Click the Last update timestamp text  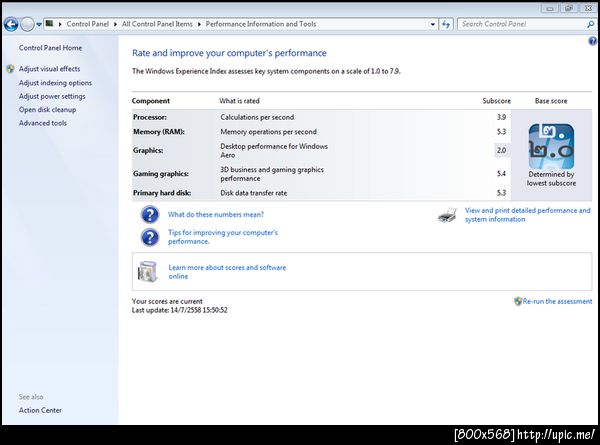coord(179,310)
